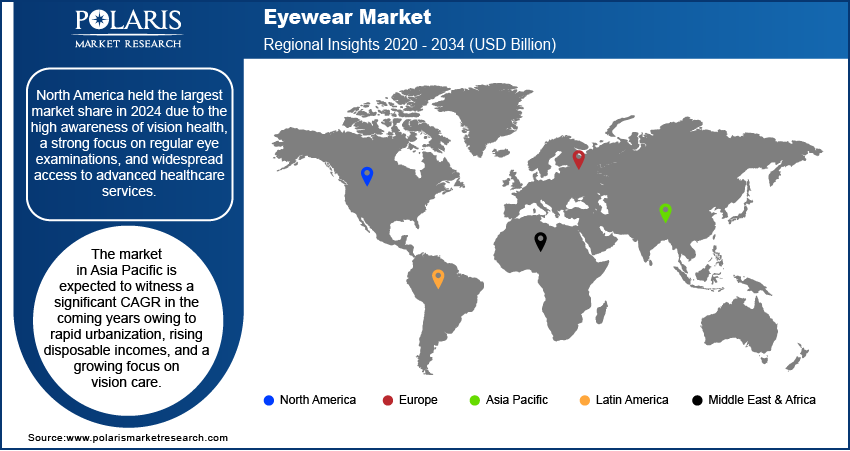Select the orange Latin America legend dot

coord(584,401)
